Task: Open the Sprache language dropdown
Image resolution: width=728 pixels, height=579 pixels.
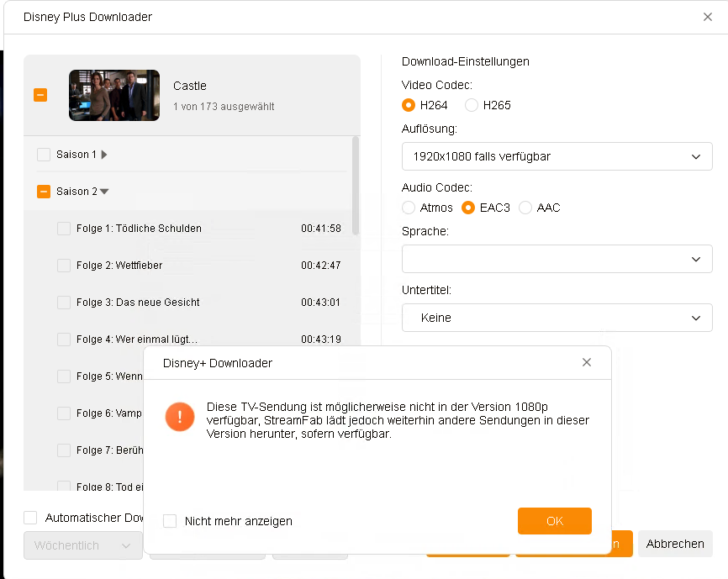Action: coord(557,259)
